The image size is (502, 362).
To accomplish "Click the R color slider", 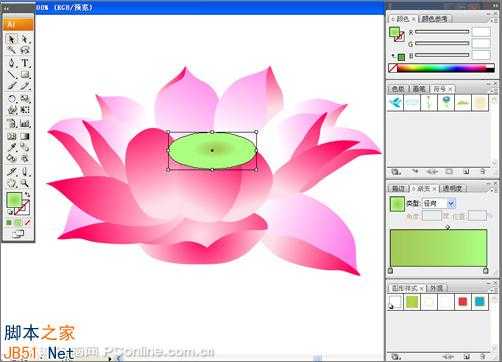I will [x=442, y=32].
